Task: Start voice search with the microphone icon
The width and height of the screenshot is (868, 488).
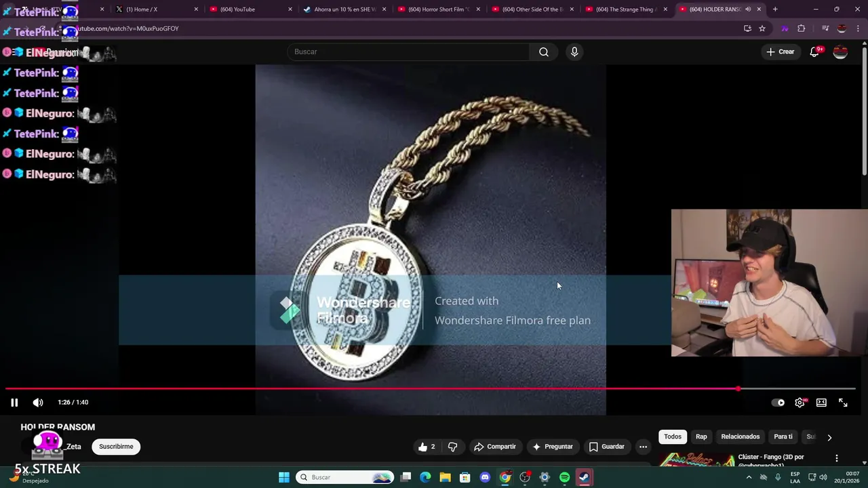Action: [x=574, y=52]
